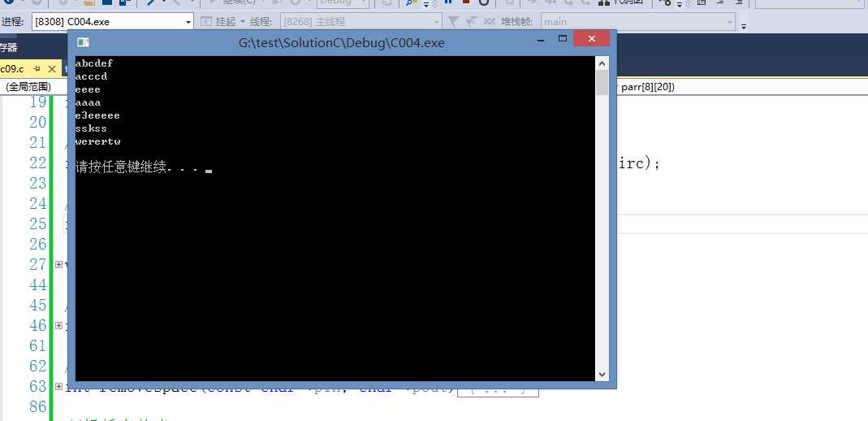Click line number 25 in editor
Image resolution: width=868 pixels, height=421 pixels.
click(38, 224)
